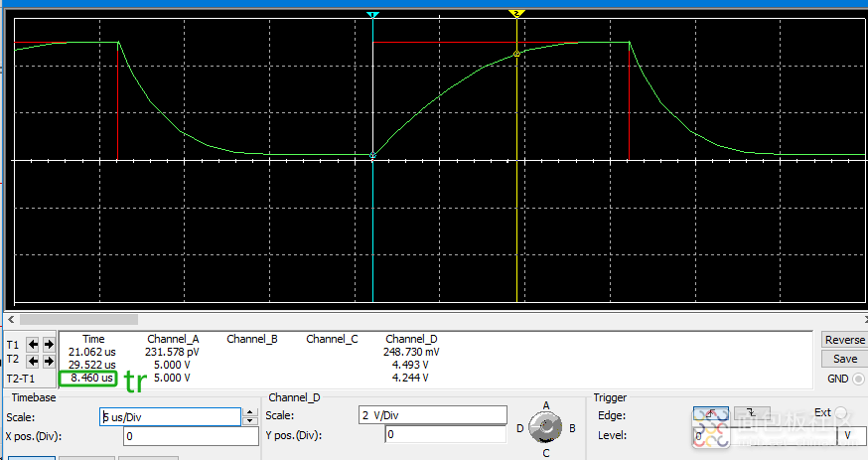Increase the timebase scale with the up spinner

(250, 412)
